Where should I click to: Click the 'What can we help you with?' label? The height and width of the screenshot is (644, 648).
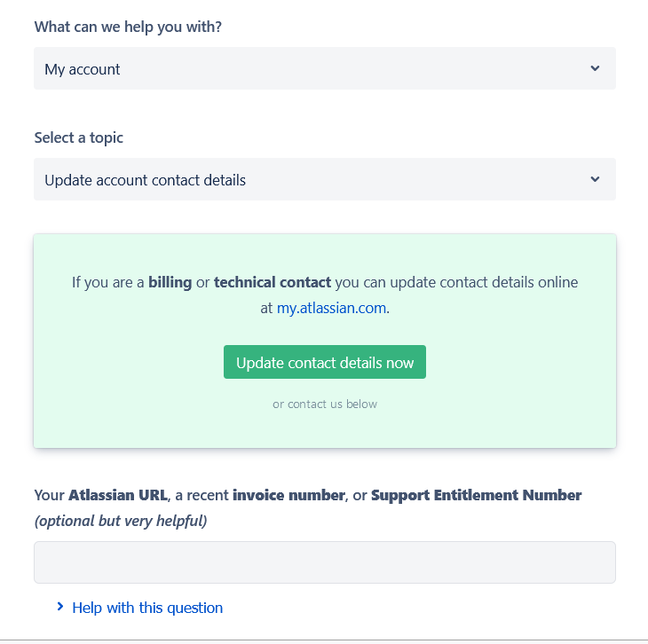point(128,27)
